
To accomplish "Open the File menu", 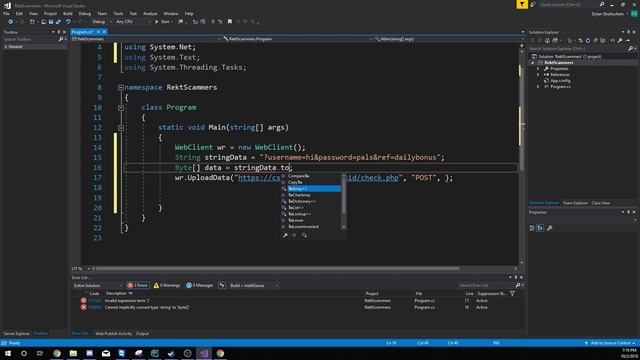I will coord(7,13).
